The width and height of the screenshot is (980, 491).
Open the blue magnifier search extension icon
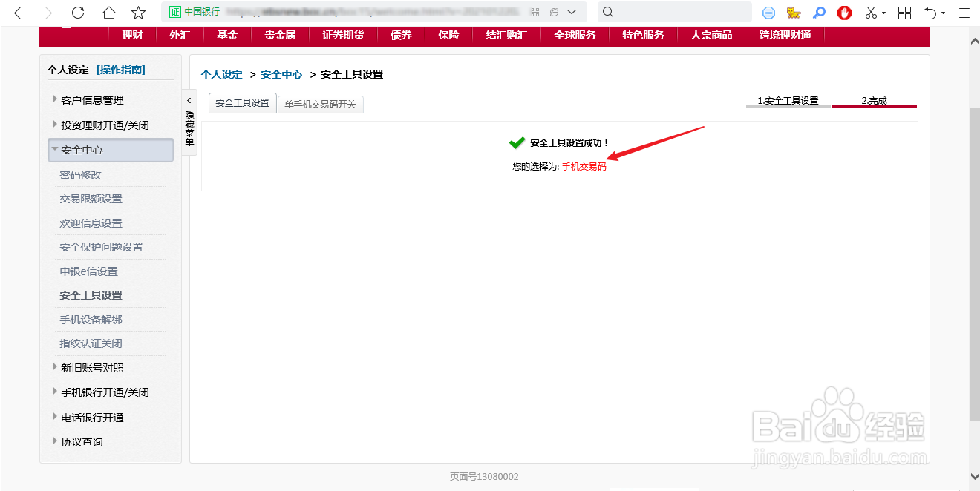pos(819,12)
